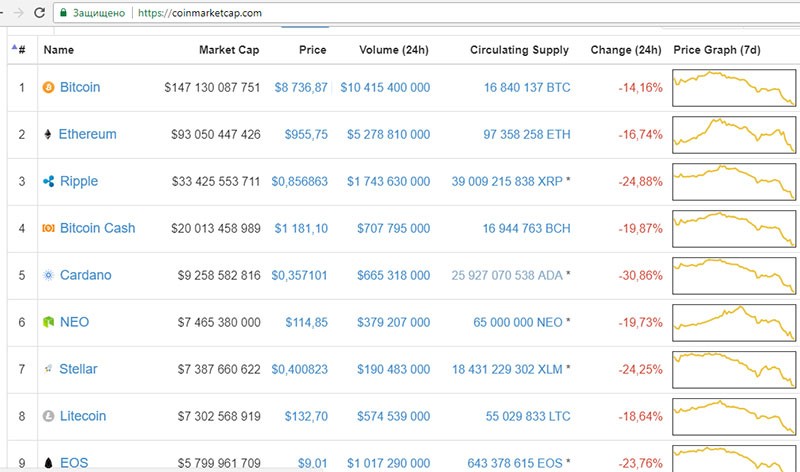The image size is (800, 472).
Task: Click the EOS logo icon
Action: coord(48,462)
